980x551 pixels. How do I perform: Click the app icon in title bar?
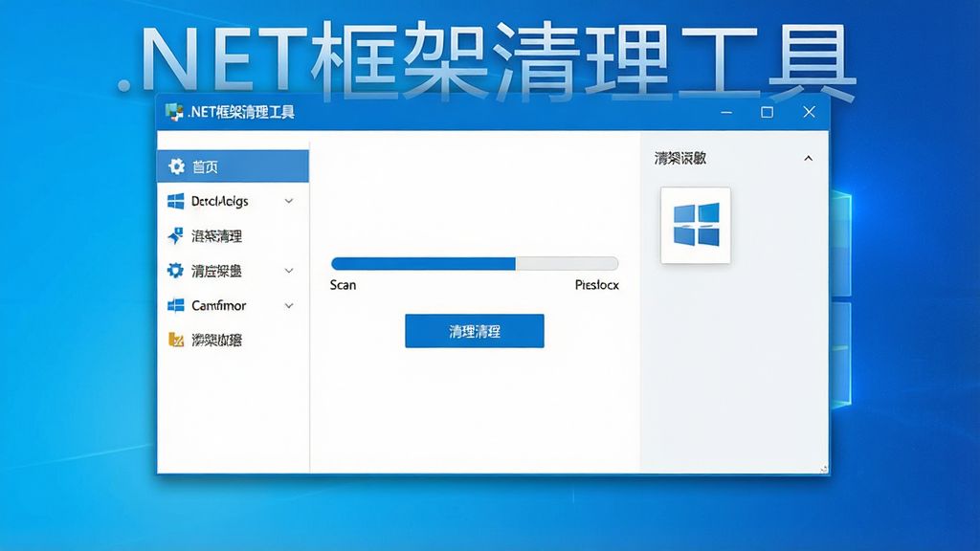(x=174, y=112)
